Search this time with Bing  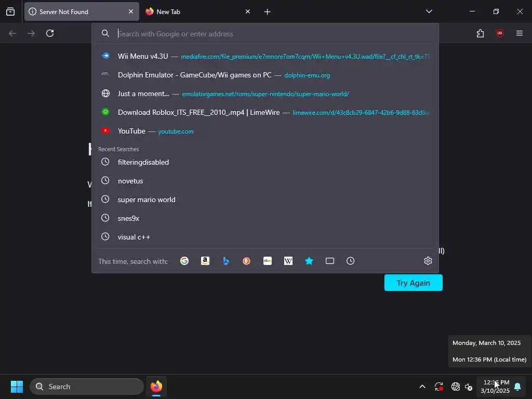pyautogui.click(x=226, y=261)
